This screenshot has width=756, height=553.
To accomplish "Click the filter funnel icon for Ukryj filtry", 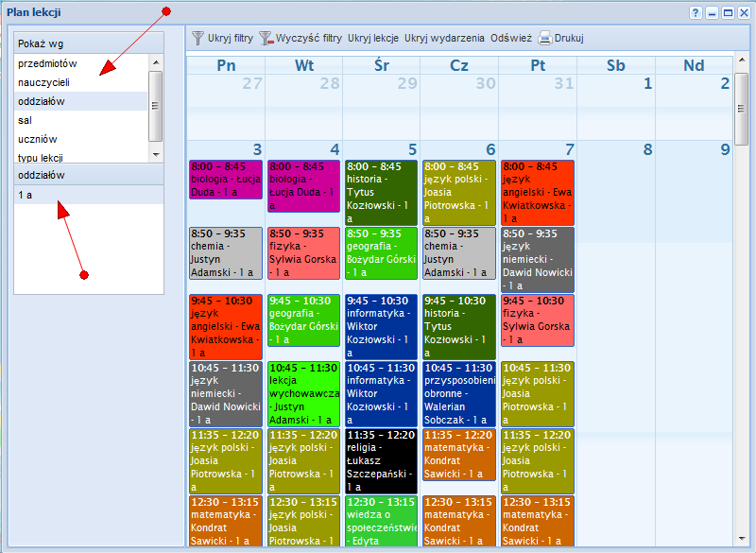I will (198, 38).
